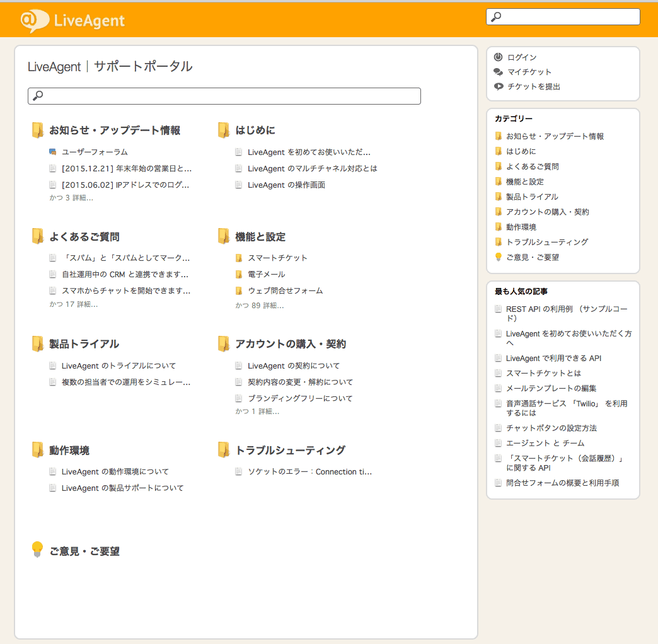Open popular article LiveAgent で利用できる API

[553, 359]
